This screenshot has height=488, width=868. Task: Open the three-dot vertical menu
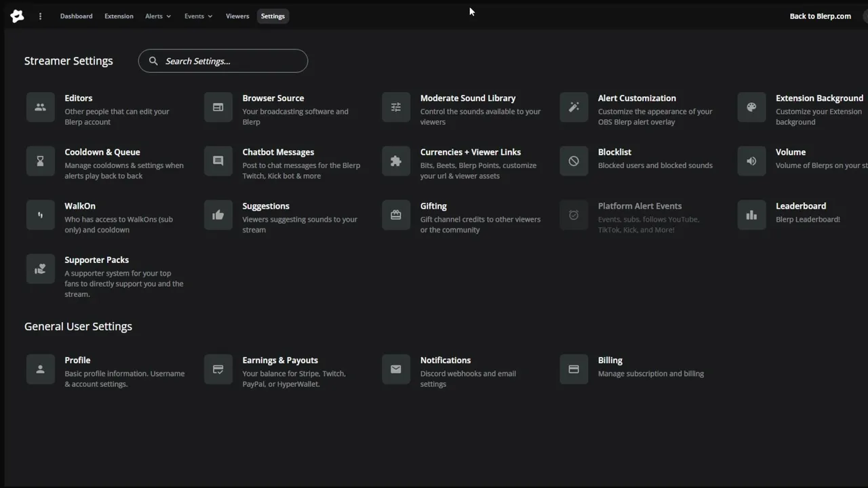[x=40, y=16]
